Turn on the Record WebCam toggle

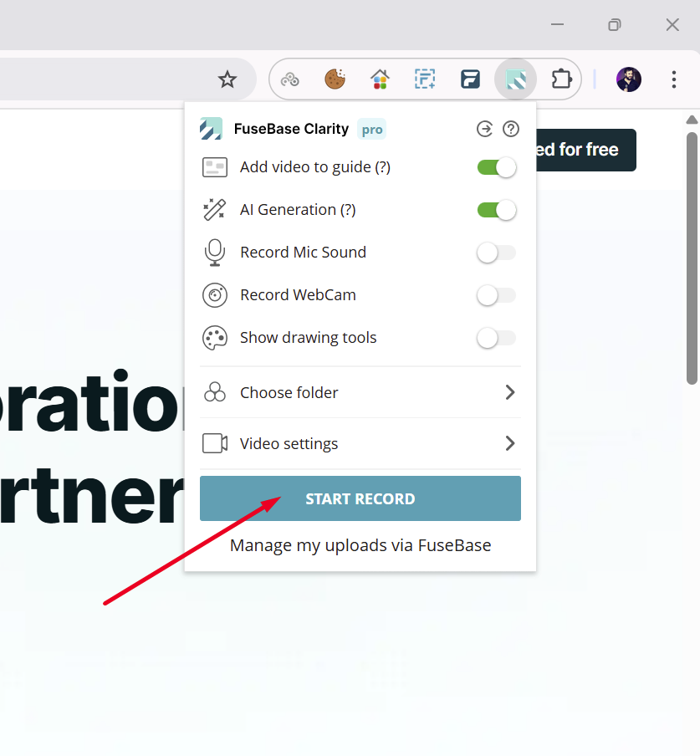pyautogui.click(x=497, y=295)
